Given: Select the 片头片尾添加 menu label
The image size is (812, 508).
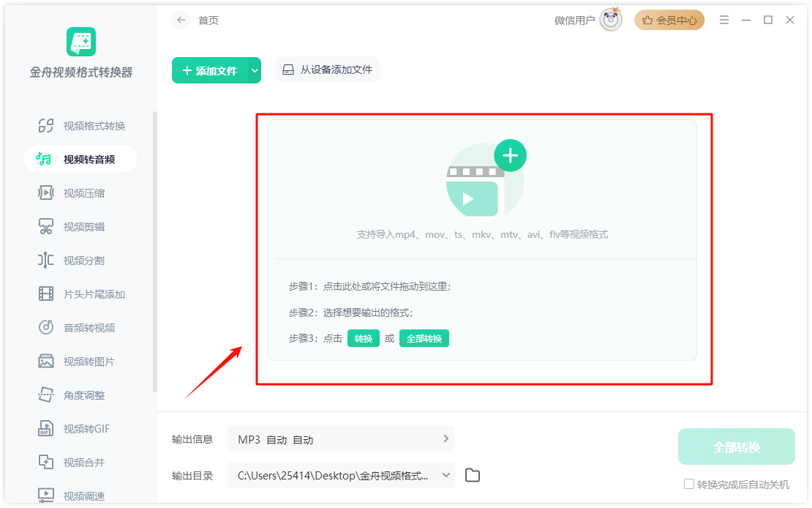Looking at the screenshot, I should pos(94,294).
